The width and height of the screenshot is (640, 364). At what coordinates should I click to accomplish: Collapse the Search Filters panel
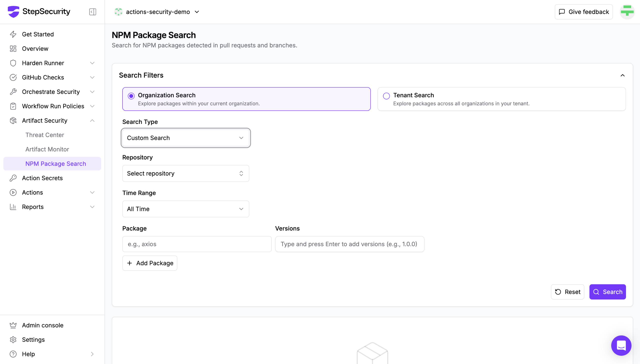(x=622, y=75)
